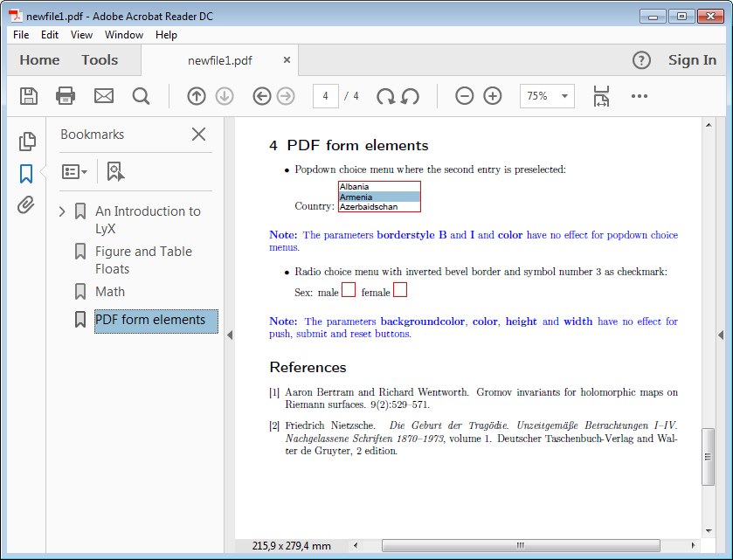Click the Print file icon
Viewport: 733px width, 560px height.
click(x=66, y=96)
